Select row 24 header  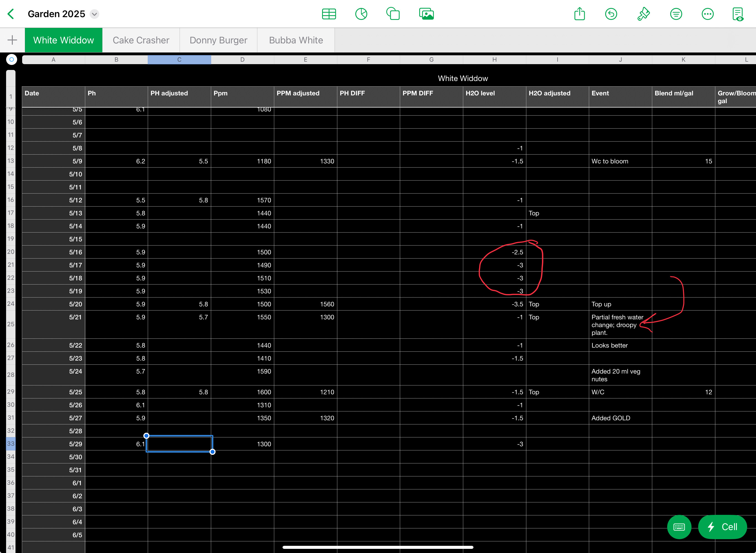(11, 304)
